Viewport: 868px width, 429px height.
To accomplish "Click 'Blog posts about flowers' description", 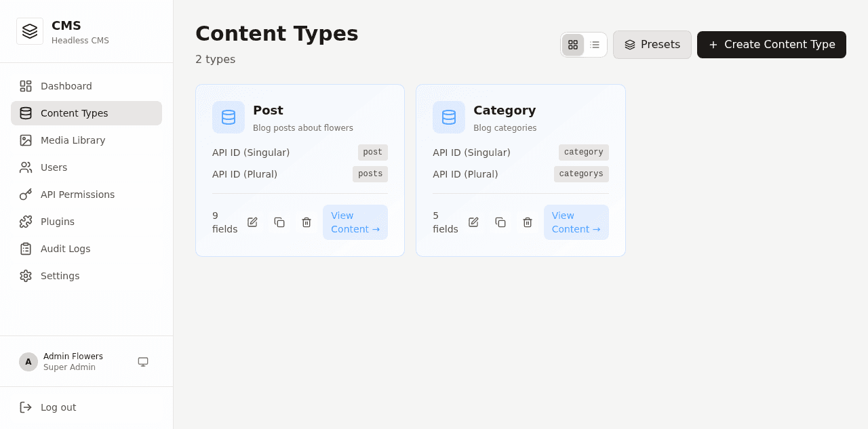I will [303, 128].
